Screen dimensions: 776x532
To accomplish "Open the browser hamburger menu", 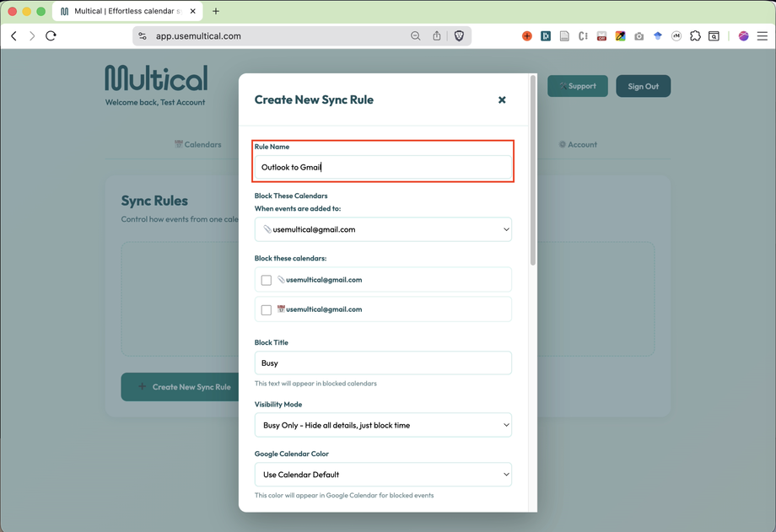I will coord(763,36).
